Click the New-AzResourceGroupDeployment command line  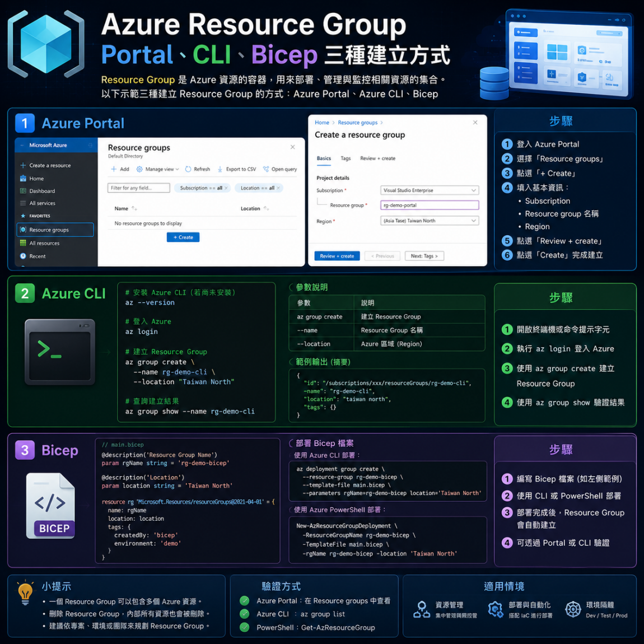(x=347, y=526)
